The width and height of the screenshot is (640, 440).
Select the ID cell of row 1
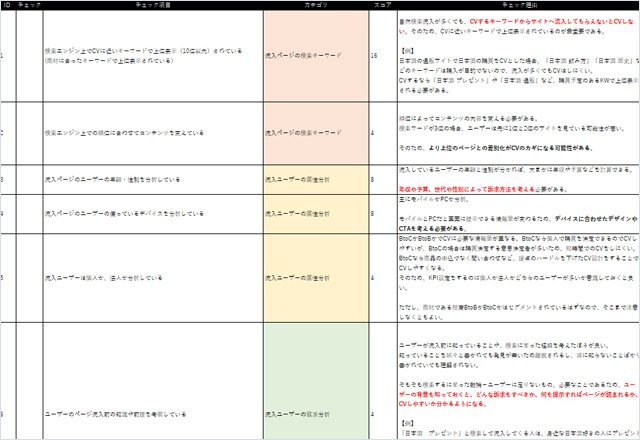pyautogui.click(x=8, y=56)
